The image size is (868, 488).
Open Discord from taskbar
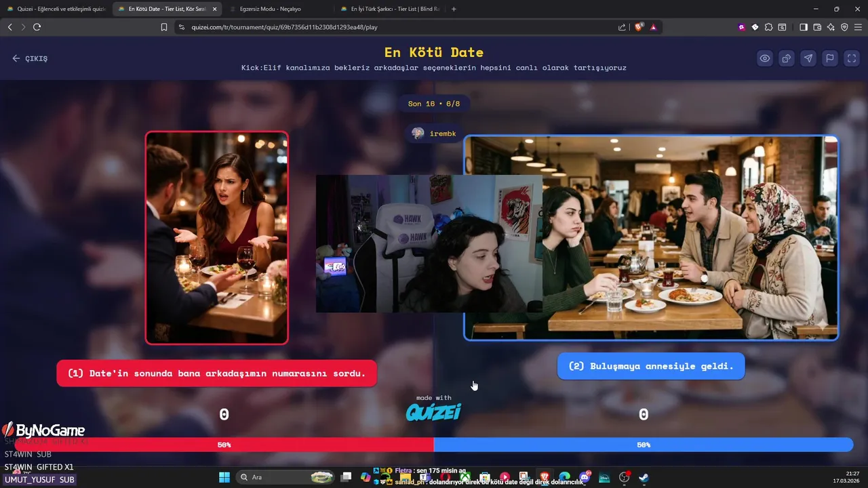(585, 477)
